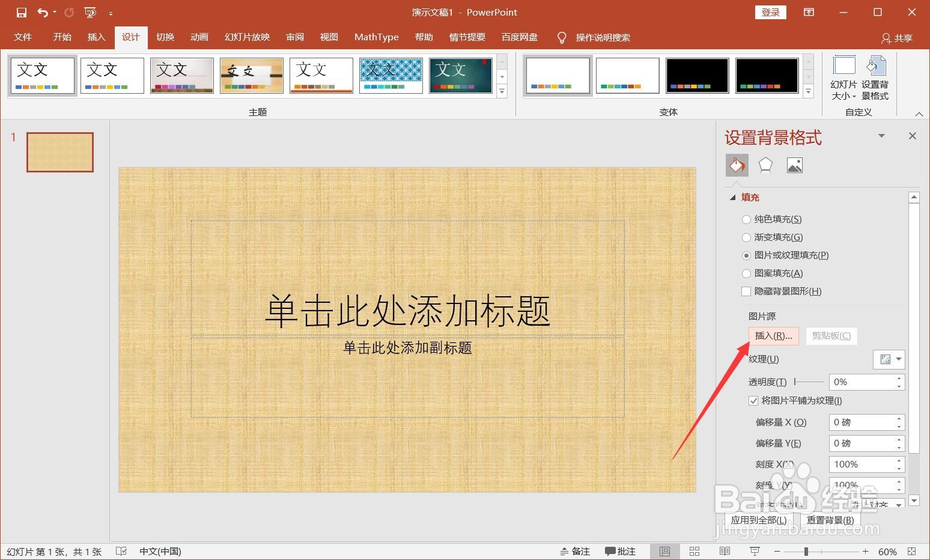Screen dimensions: 930x560
Task: Switch to the Insert ribbon tab
Action: [96, 37]
